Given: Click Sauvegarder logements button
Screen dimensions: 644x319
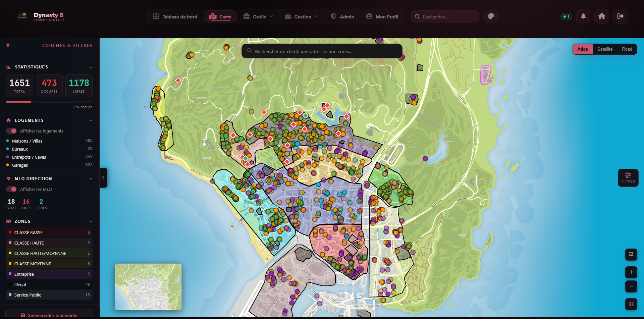Looking at the screenshot, I should [x=49, y=315].
